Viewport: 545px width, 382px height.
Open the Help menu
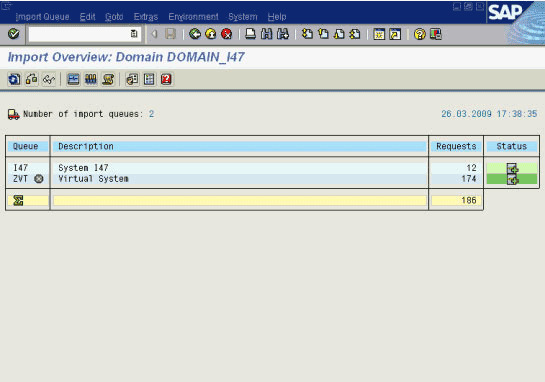(x=277, y=17)
